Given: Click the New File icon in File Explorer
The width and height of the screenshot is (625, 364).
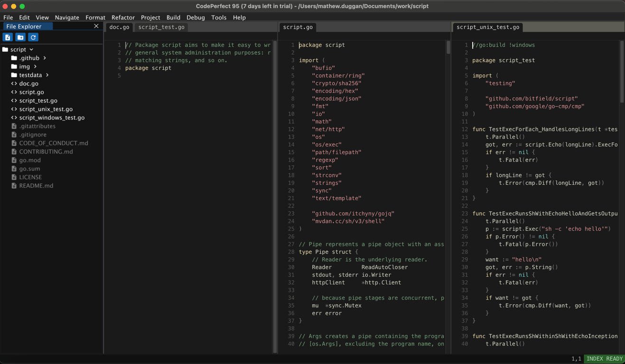Looking at the screenshot, I should (x=8, y=37).
